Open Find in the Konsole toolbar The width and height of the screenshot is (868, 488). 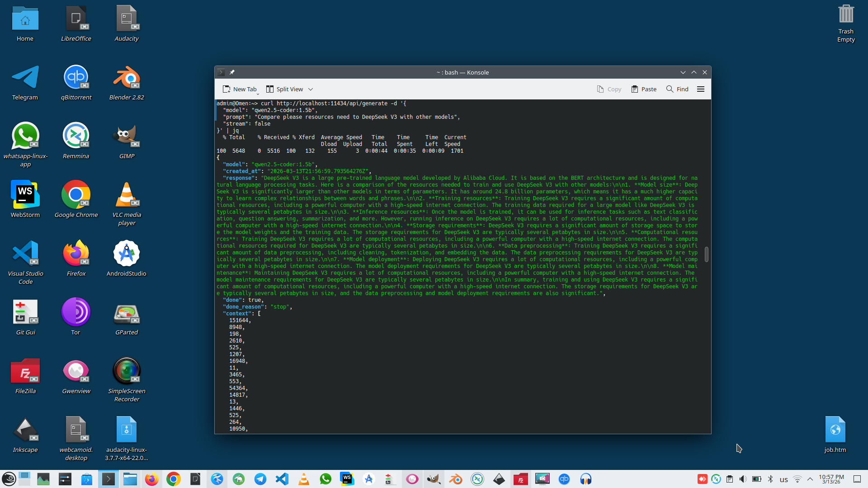pyautogui.click(x=677, y=89)
